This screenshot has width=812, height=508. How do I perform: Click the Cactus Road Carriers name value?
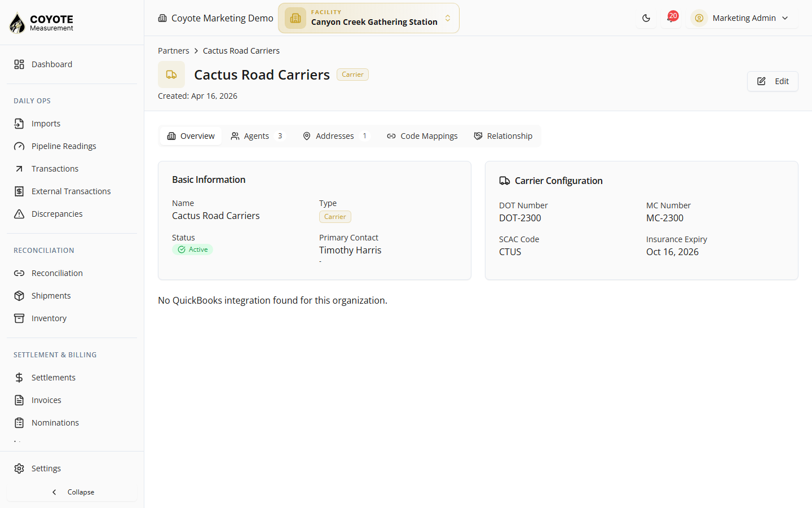[216, 216]
